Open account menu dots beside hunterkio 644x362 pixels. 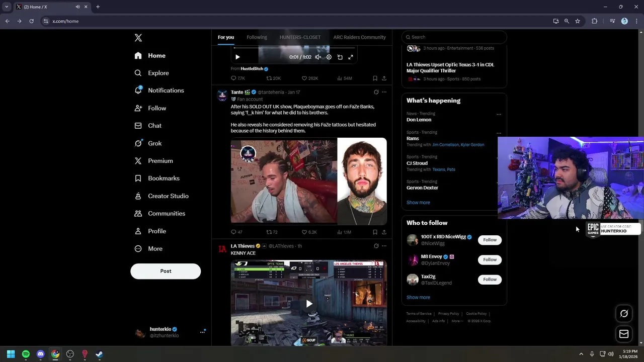(x=202, y=332)
